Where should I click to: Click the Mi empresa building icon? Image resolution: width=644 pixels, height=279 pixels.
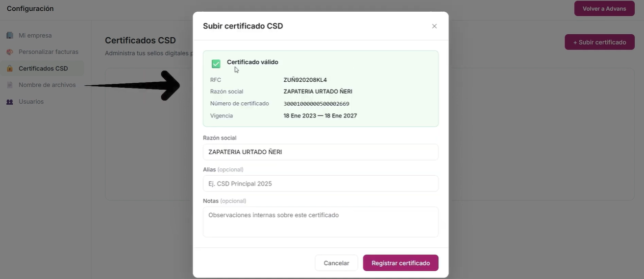(x=10, y=35)
